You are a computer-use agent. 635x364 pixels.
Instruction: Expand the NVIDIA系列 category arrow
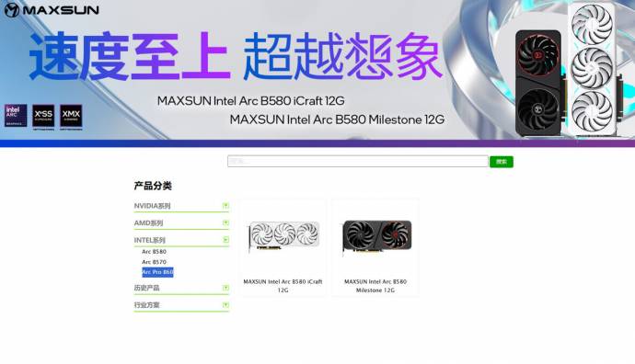226,206
